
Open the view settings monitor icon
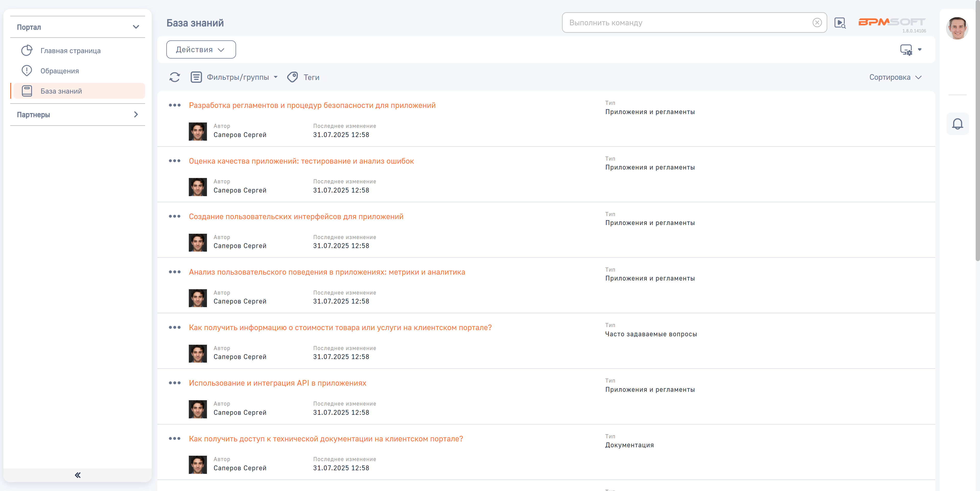pyautogui.click(x=906, y=50)
